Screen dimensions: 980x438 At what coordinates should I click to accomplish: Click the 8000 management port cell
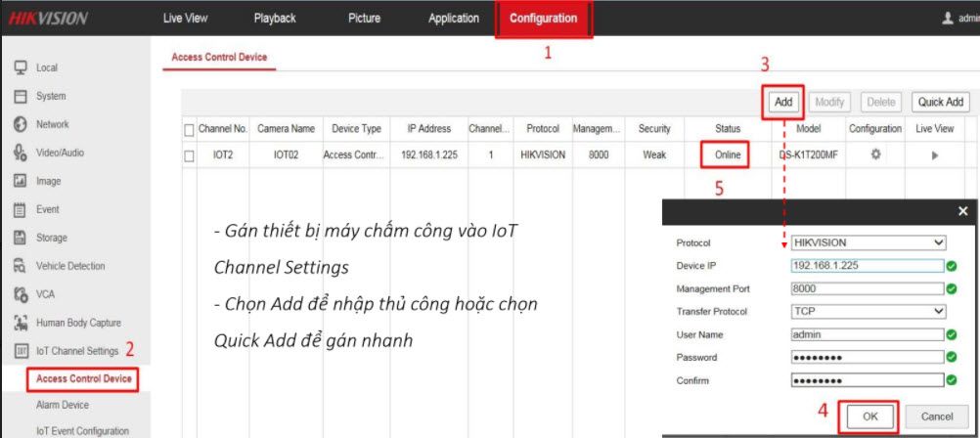point(599,154)
